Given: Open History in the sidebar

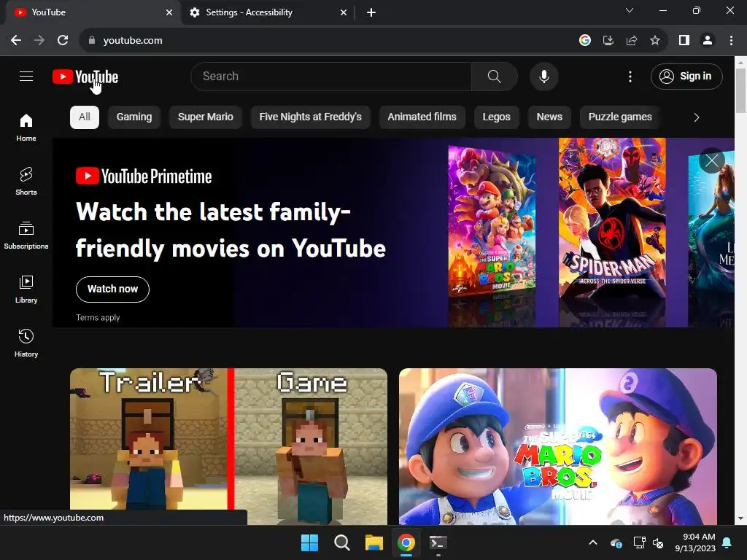Looking at the screenshot, I should [x=26, y=343].
